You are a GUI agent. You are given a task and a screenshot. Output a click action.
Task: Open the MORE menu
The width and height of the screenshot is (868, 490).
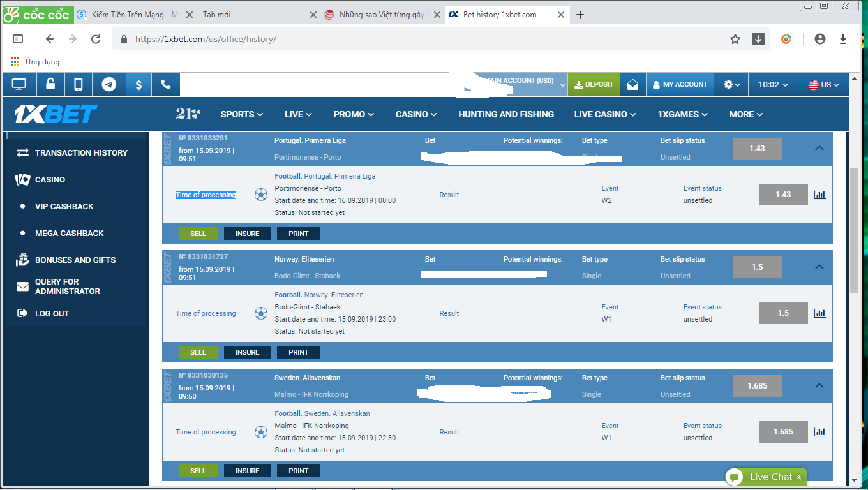tap(746, 114)
